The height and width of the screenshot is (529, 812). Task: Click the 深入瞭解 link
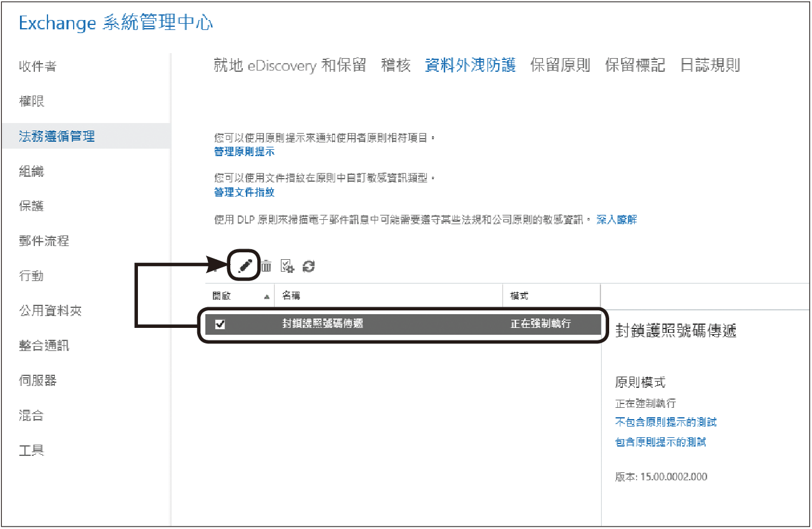(x=617, y=220)
